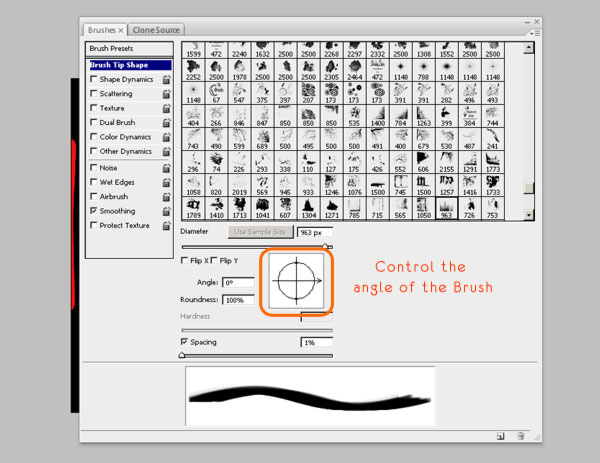The width and height of the screenshot is (600, 463).
Task: Toggle the lock next to Dual Brush
Action: click(x=167, y=123)
